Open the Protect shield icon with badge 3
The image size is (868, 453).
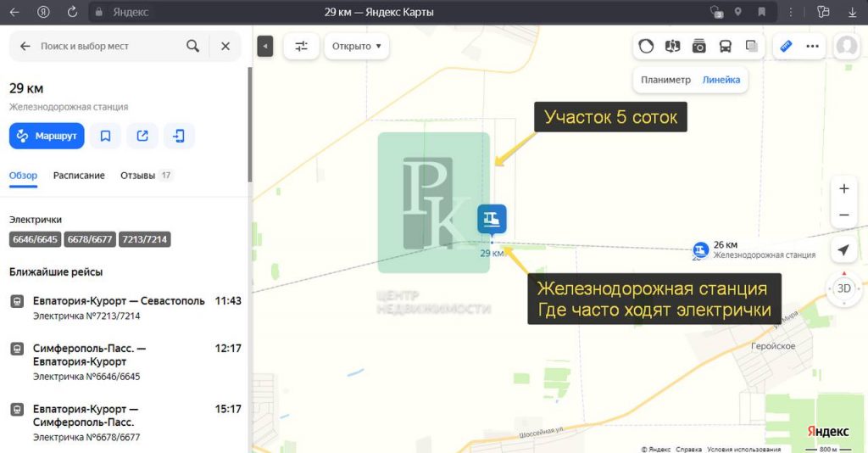[717, 12]
